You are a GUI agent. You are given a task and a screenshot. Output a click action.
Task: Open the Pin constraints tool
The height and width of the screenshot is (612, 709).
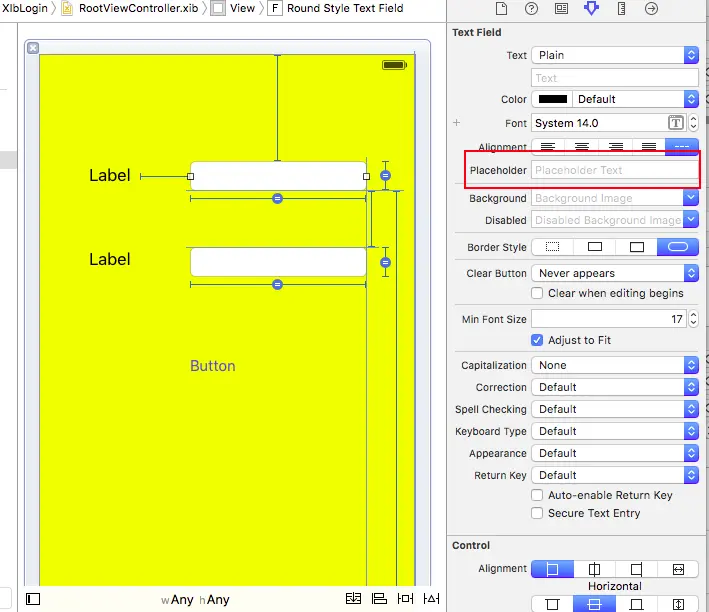[405, 598]
